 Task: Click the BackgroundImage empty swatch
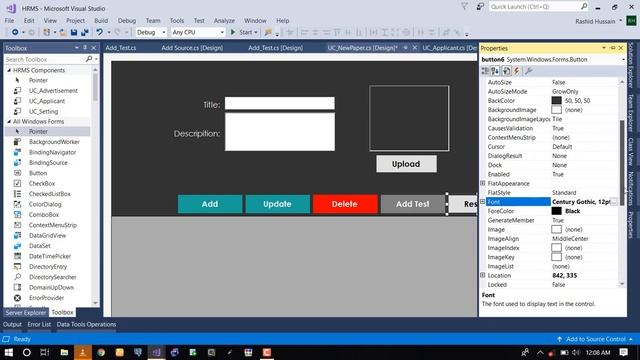click(556, 110)
